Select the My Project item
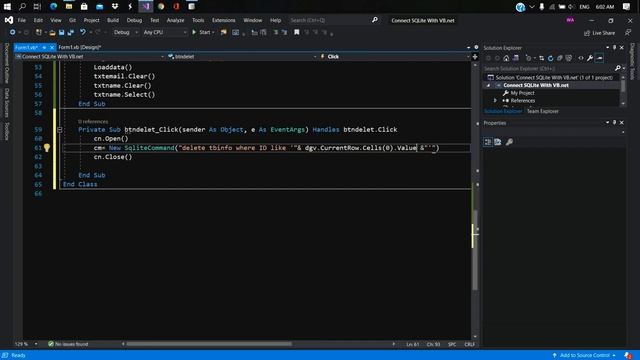This screenshot has width=640, height=360. [x=522, y=93]
